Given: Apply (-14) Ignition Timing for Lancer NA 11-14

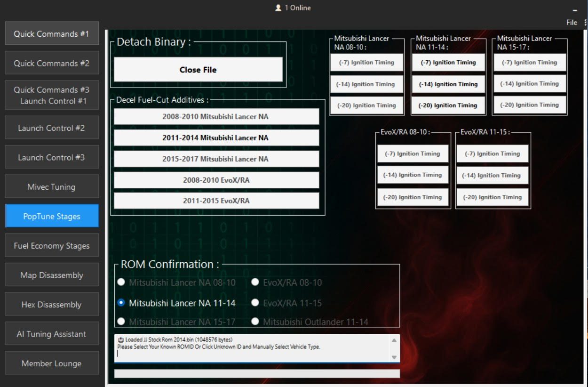Looking at the screenshot, I should 448,84.
